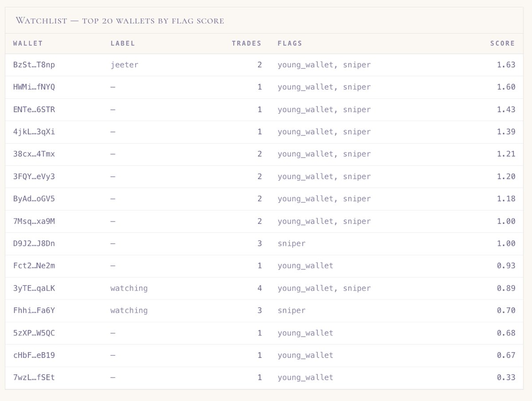Select the Watchlist table title
The height and width of the screenshot is (401, 532).
pyautogui.click(x=120, y=20)
